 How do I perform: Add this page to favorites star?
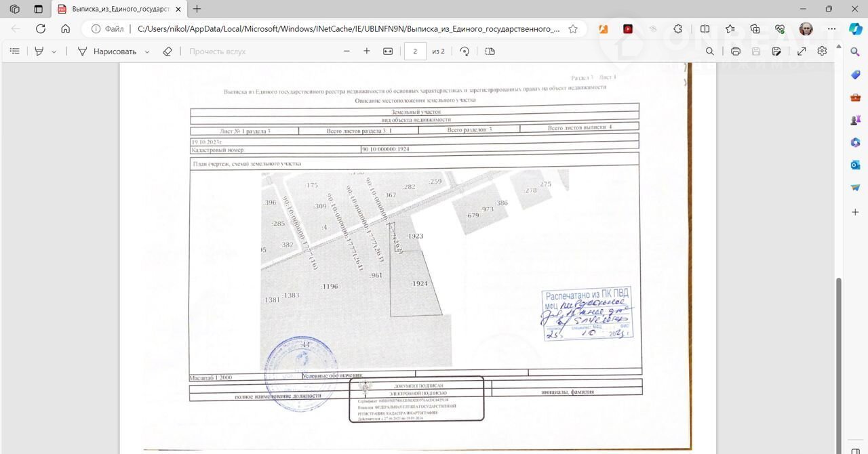pyautogui.click(x=573, y=29)
